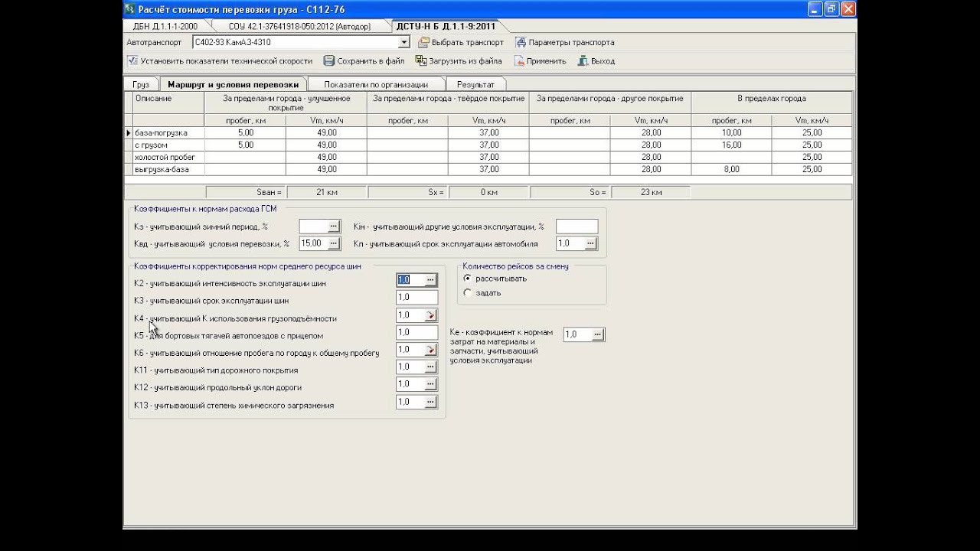Image resolution: width=980 pixels, height=551 pixels.
Task: Click the Применить button
Action: [x=540, y=60]
